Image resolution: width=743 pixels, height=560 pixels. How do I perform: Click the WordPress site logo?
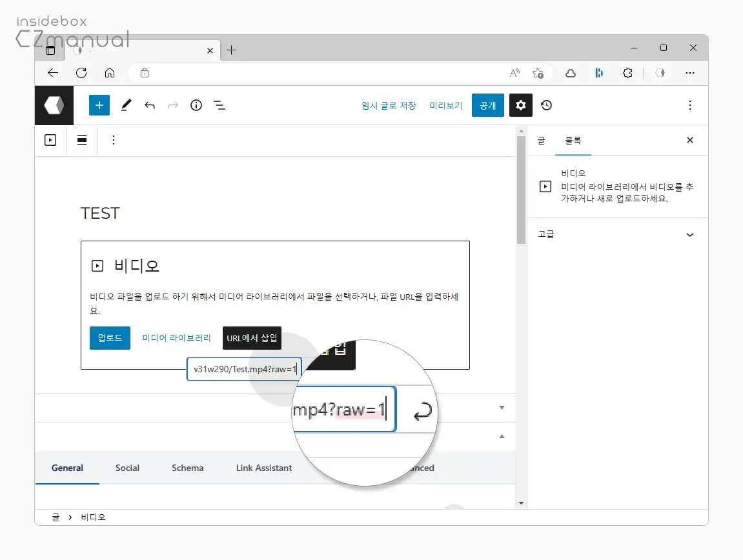click(54, 105)
